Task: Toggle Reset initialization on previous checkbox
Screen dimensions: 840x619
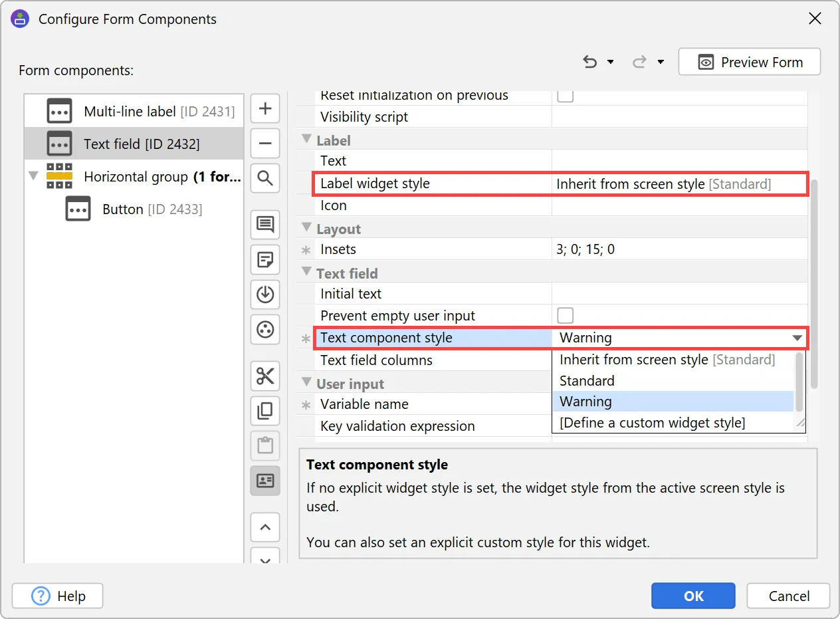Action: pos(565,96)
